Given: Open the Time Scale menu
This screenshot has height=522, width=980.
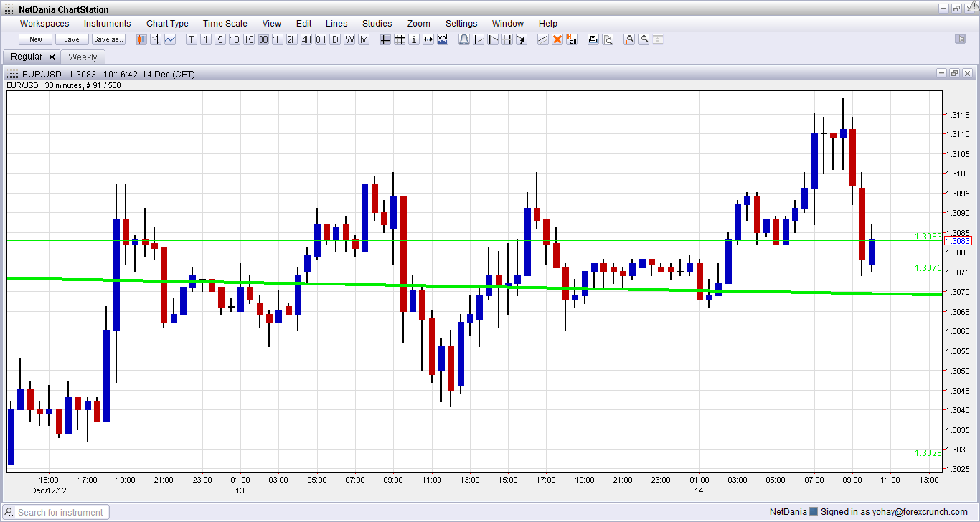Looking at the screenshot, I should pos(225,24).
